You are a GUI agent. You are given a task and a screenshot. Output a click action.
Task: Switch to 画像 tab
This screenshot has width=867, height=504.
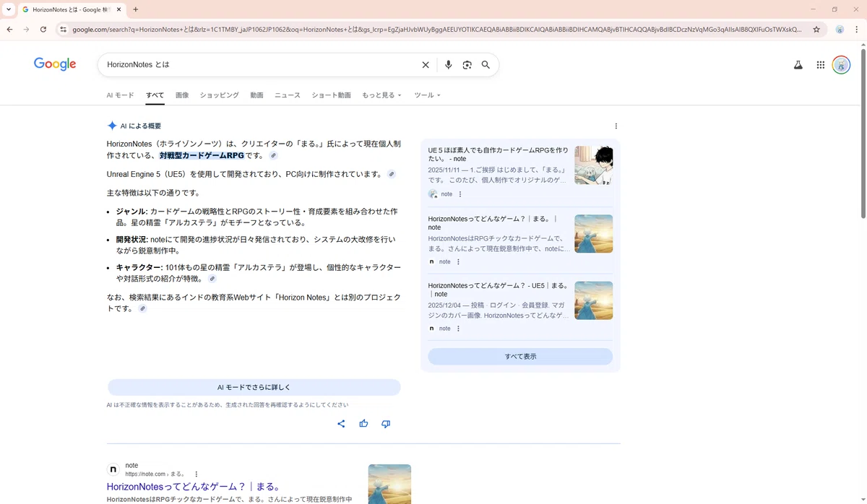[182, 95]
